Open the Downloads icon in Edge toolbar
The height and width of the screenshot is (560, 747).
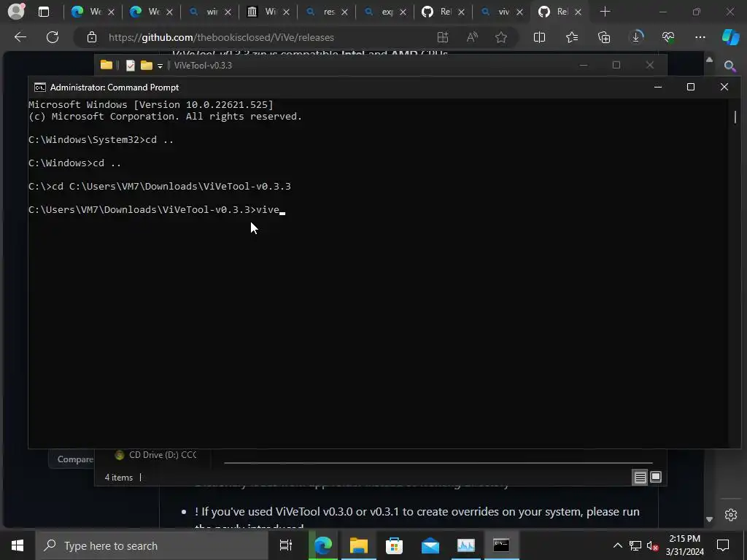tap(636, 37)
